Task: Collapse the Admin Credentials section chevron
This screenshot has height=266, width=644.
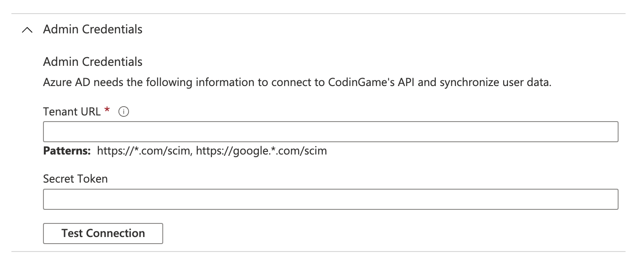Action: [x=27, y=30]
